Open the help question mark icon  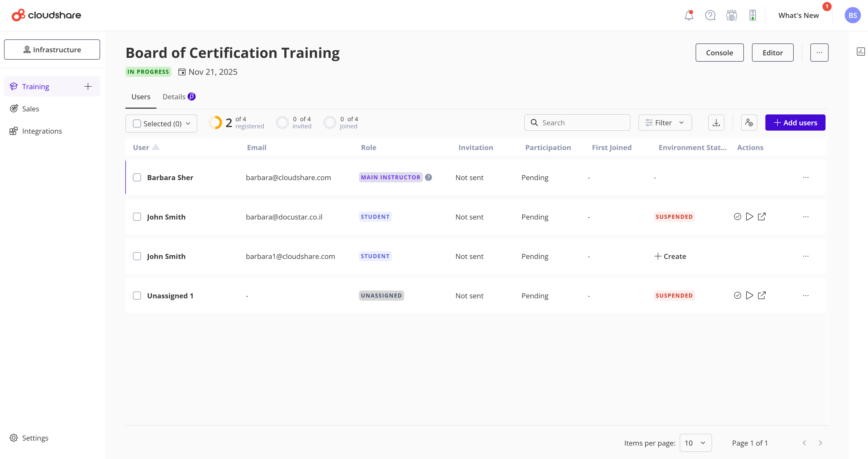pyautogui.click(x=710, y=15)
